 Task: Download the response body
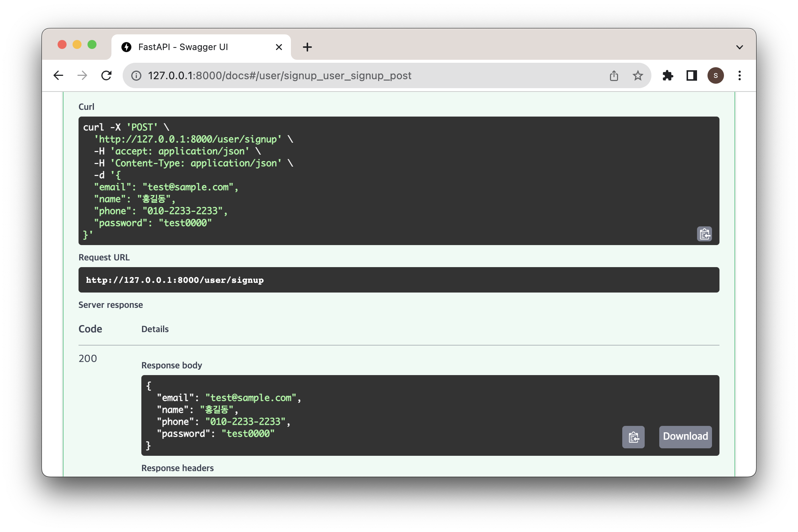(685, 437)
